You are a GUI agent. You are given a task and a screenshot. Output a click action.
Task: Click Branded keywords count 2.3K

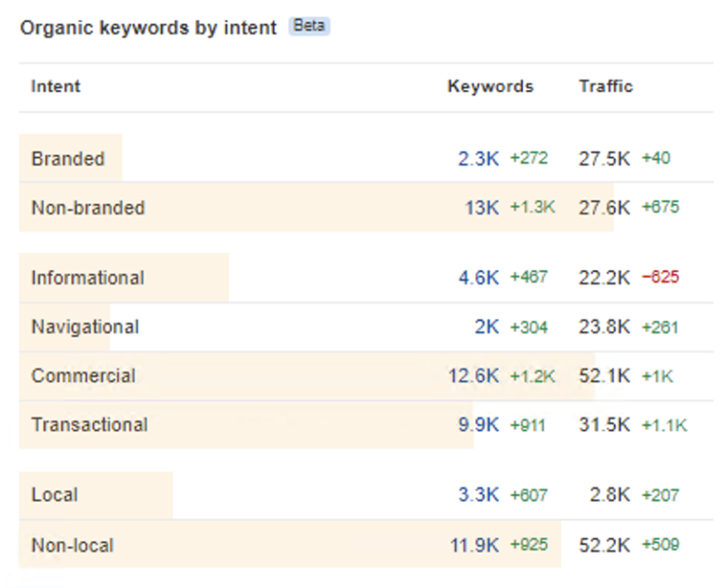coord(479,158)
